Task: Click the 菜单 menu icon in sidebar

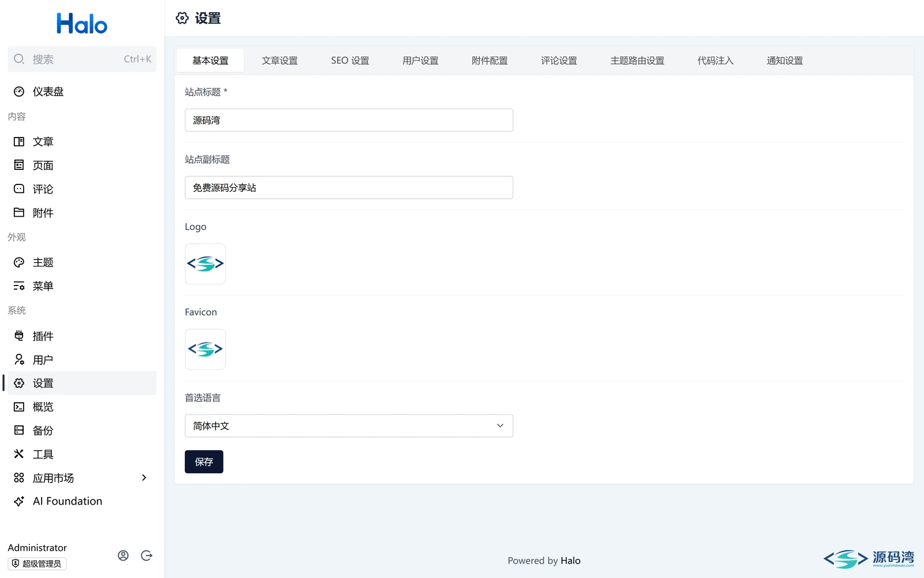Action: click(19, 286)
